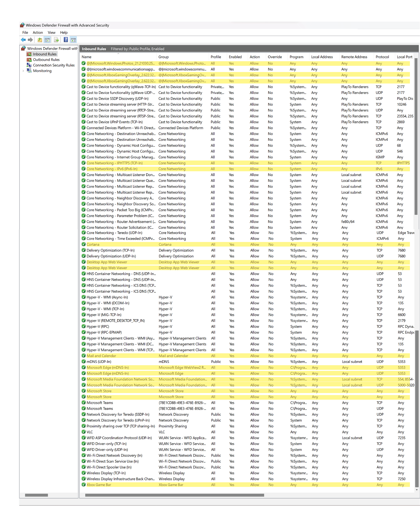420x511 pixels.
Task: Click green check icon of Hyper-V (MIG-TCP-In)
Action: point(84,315)
